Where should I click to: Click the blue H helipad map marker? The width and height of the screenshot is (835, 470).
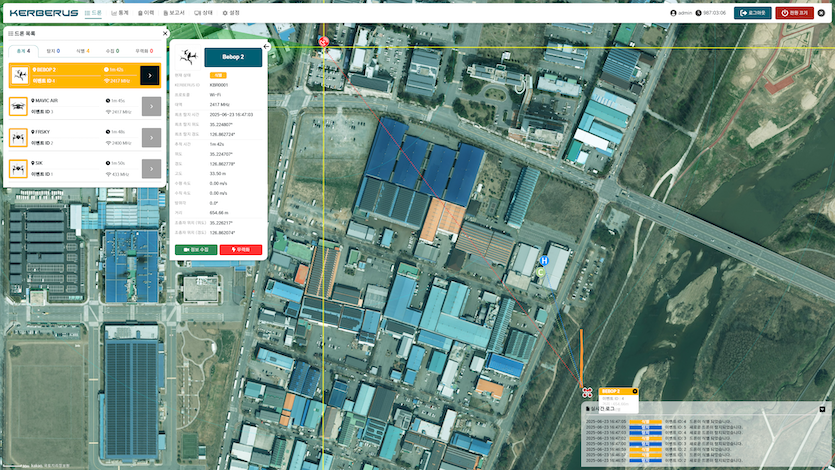[545, 262]
